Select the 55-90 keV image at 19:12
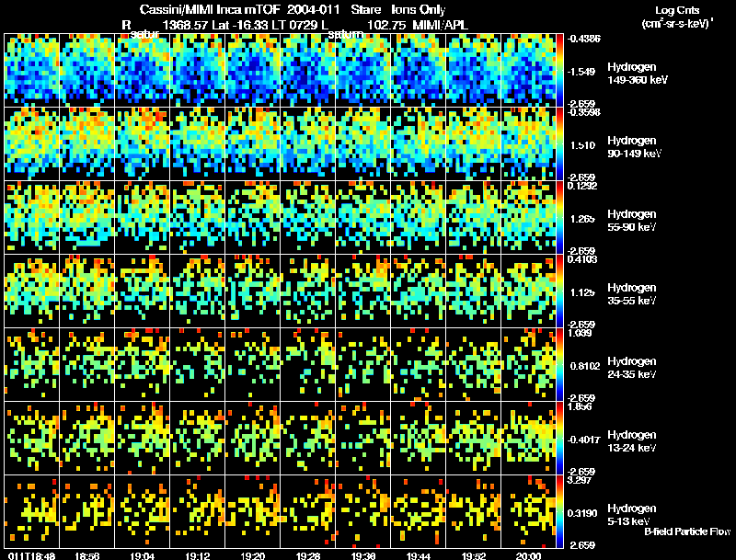The image size is (736, 560). [x=198, y=218]
